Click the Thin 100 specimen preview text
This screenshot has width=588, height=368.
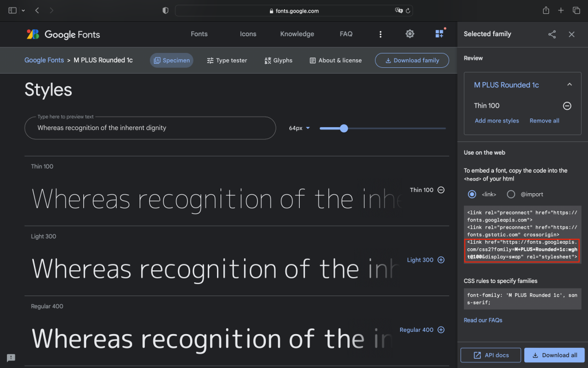[216, 199]
